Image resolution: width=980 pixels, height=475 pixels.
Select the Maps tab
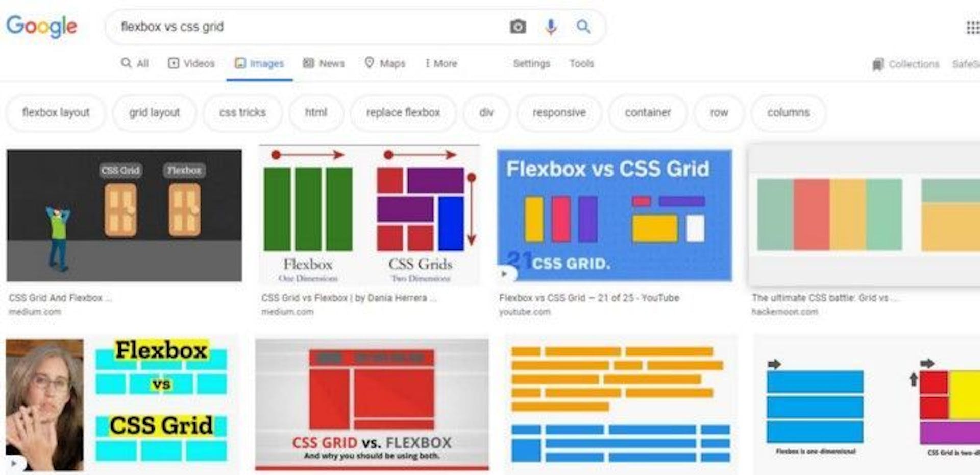point(385,63)
